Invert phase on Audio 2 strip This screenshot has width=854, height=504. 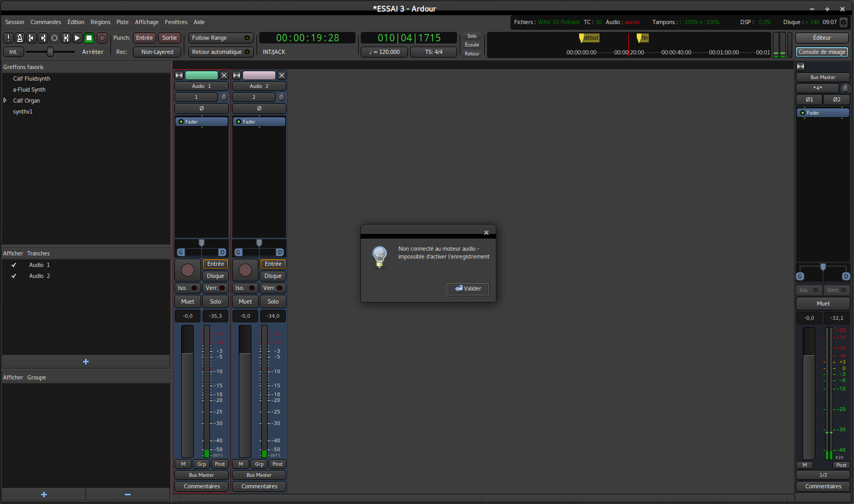coord(259,109)
